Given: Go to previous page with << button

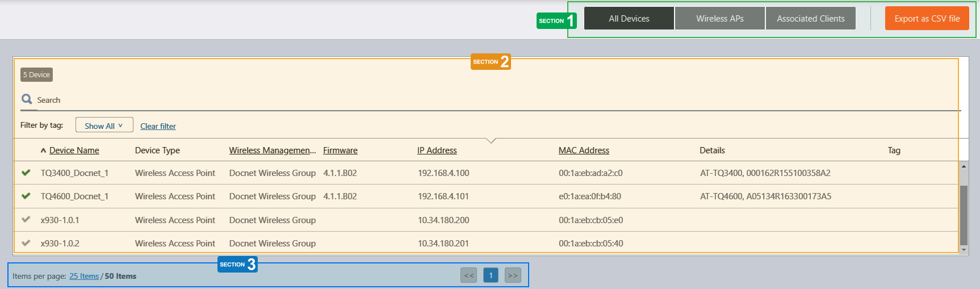Looking at the screenshot, I should [x=468, y=275].
